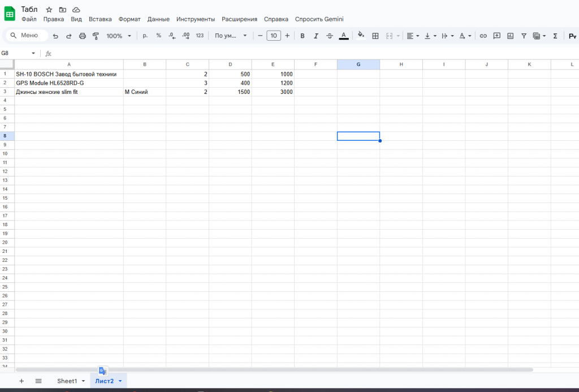
Task: Open the cell borders menu
Action: [x=375, y=36]
